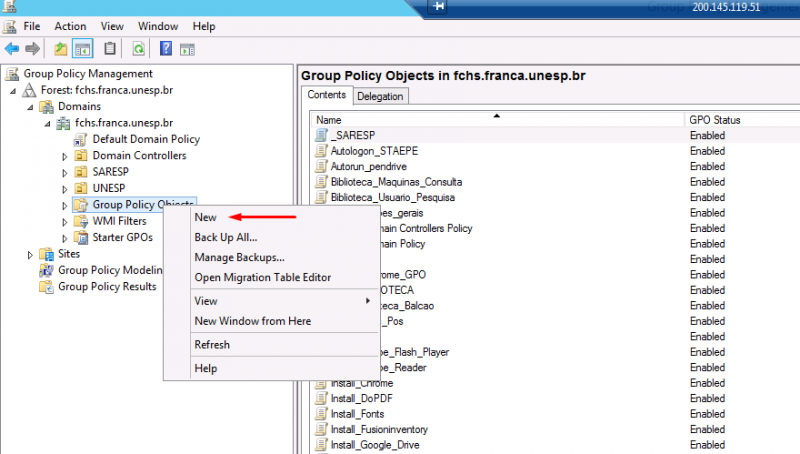Select the Autorun_pendrive GPO row
This screenshot has height=454, width=800.
point(368,166)
